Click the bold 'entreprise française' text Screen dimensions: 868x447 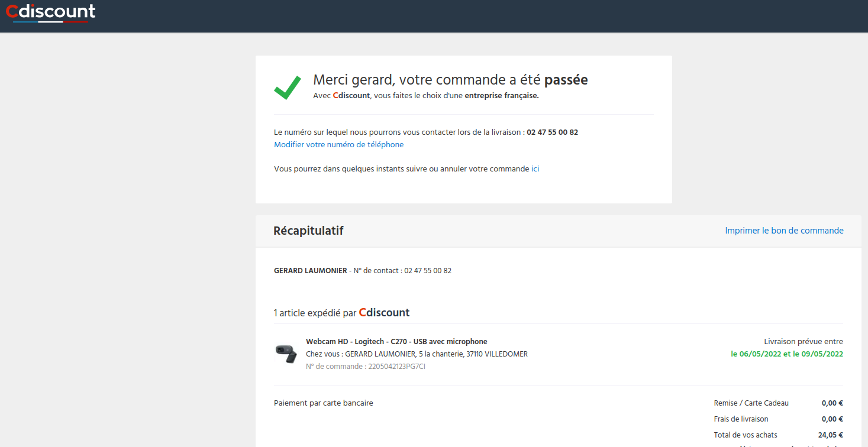pyautogui.click(x=501, y=96)
